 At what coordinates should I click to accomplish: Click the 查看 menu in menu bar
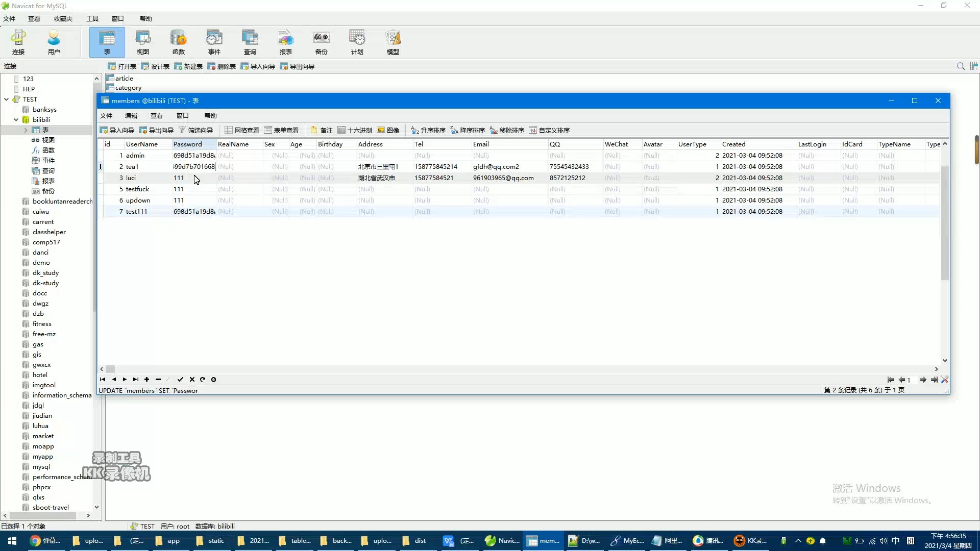click(x=34, y=18)
